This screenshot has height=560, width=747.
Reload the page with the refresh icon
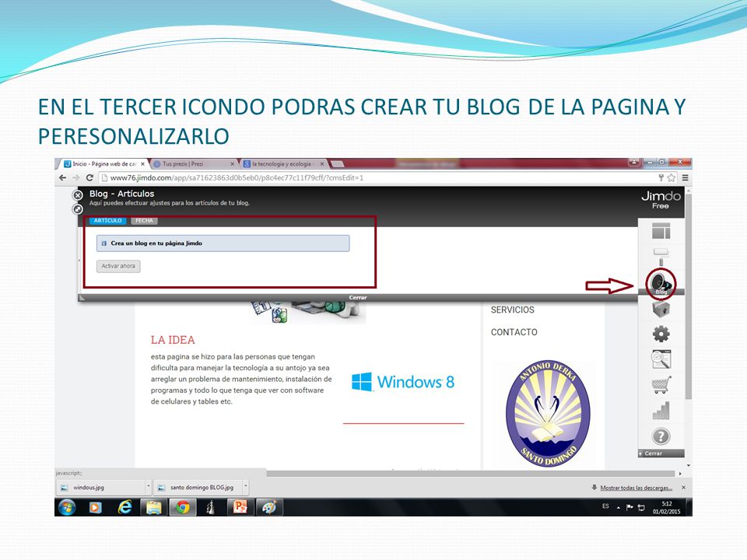tap(89, 177)
